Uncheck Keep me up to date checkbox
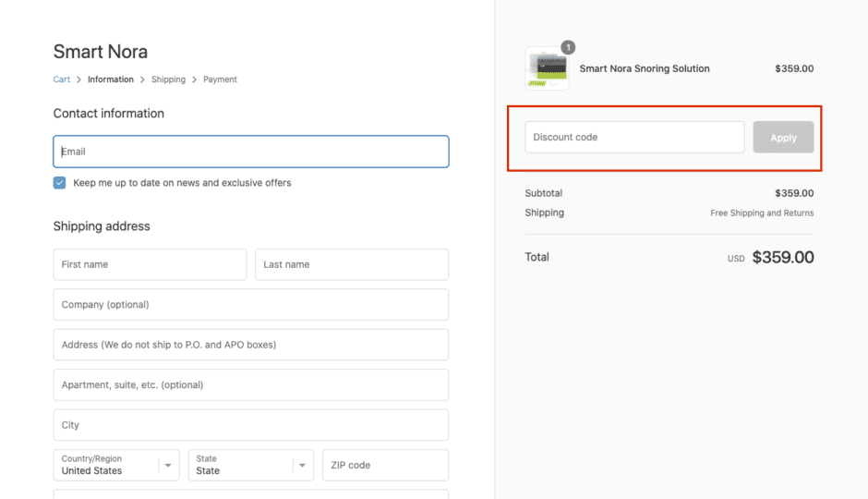This screenshot has height=499, width=868. pyautogui.click(x=60, y=183)
